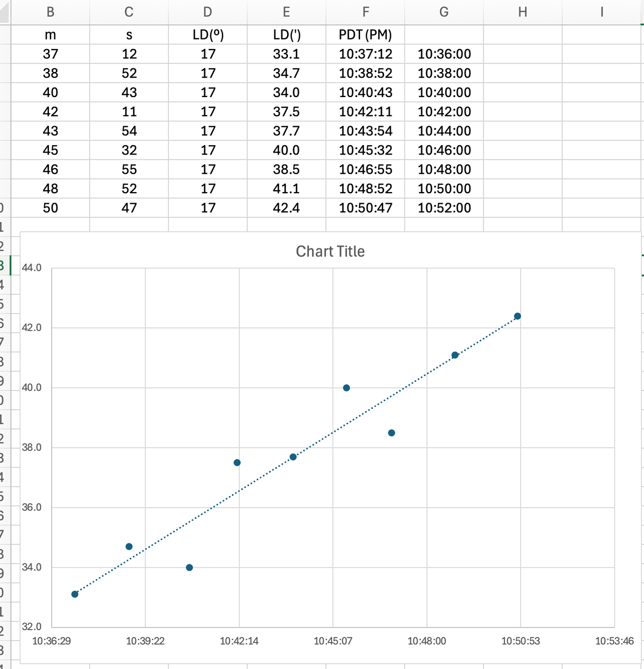Select cell with seconds value 55
The width and height of the screenshot is (644, 669).
[x=129, y=169]
